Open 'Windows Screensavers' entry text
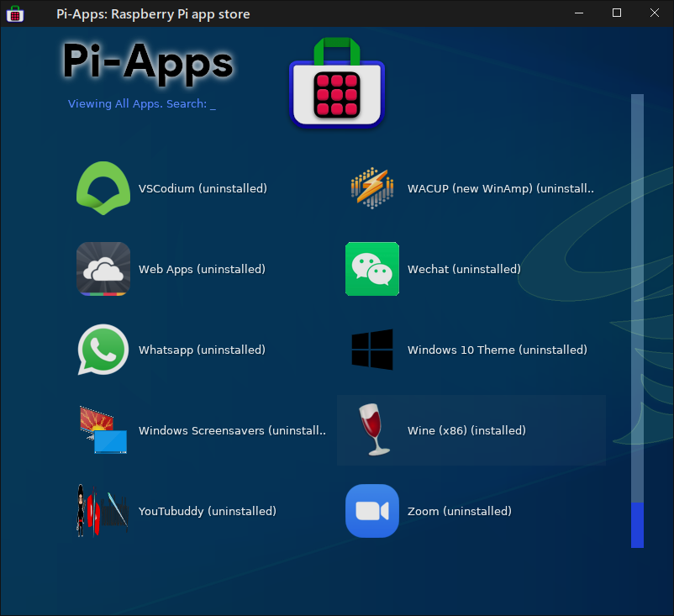 [x=232, y=431]
